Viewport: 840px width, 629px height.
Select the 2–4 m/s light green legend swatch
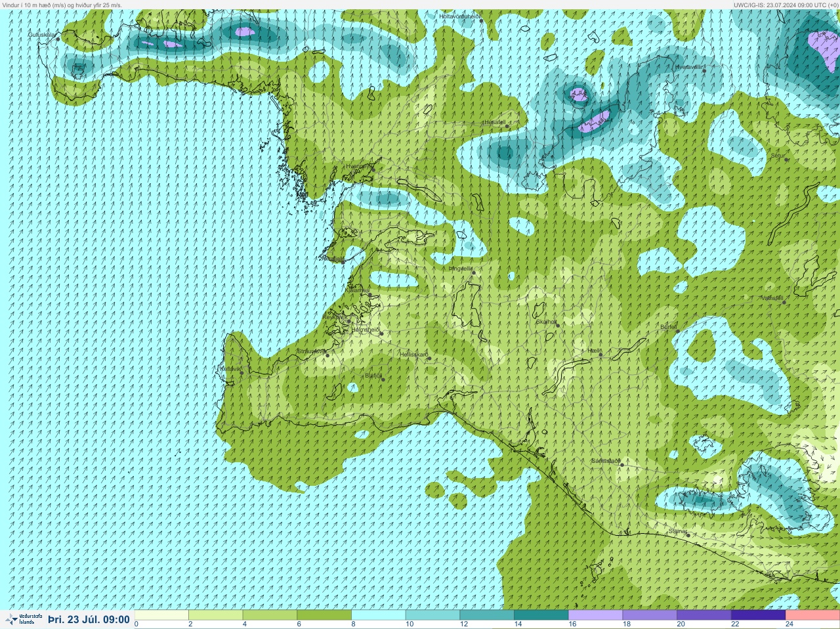pos(215,615)
